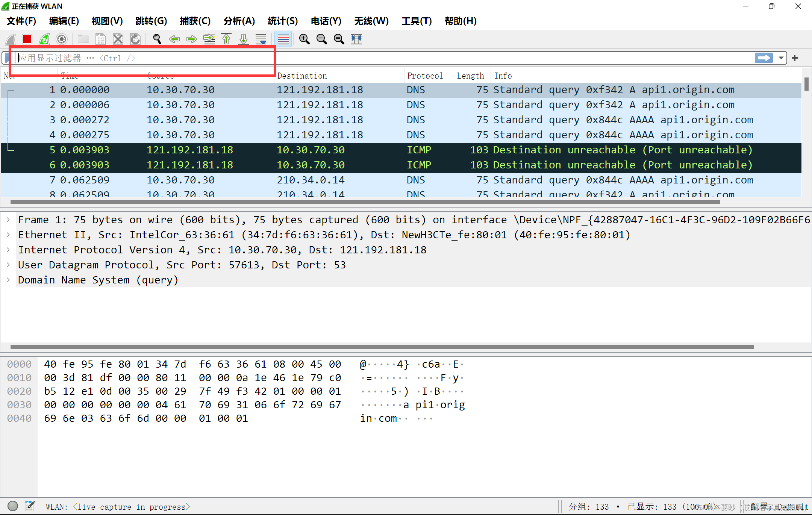This screenshot has width=812, height=515.
Task: Select packet 5 ICMP Destination unreachable
Action: (401, 150)
